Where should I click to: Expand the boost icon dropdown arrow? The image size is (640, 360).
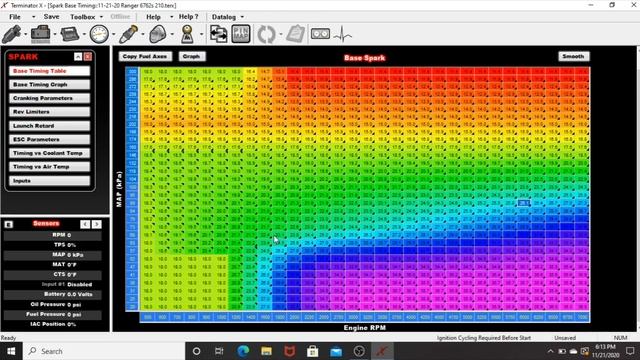pyautogui.click(x=172, y=35)
